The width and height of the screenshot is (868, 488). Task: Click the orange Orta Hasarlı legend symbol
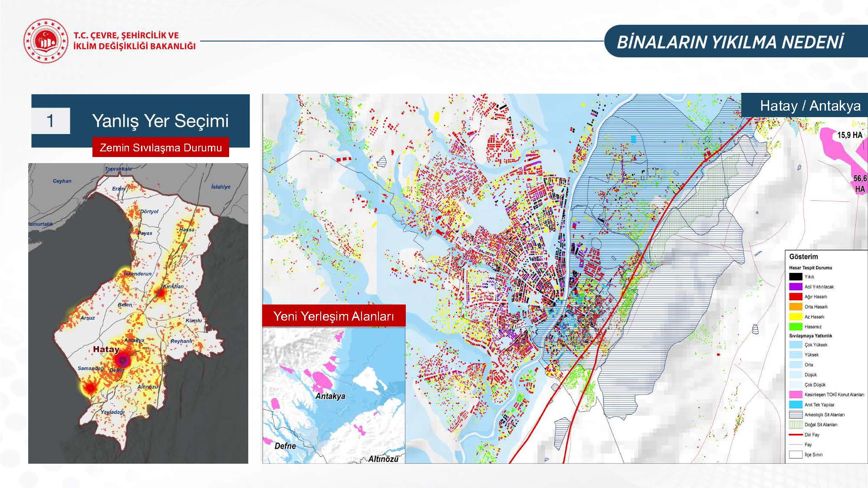pos(796,307)
